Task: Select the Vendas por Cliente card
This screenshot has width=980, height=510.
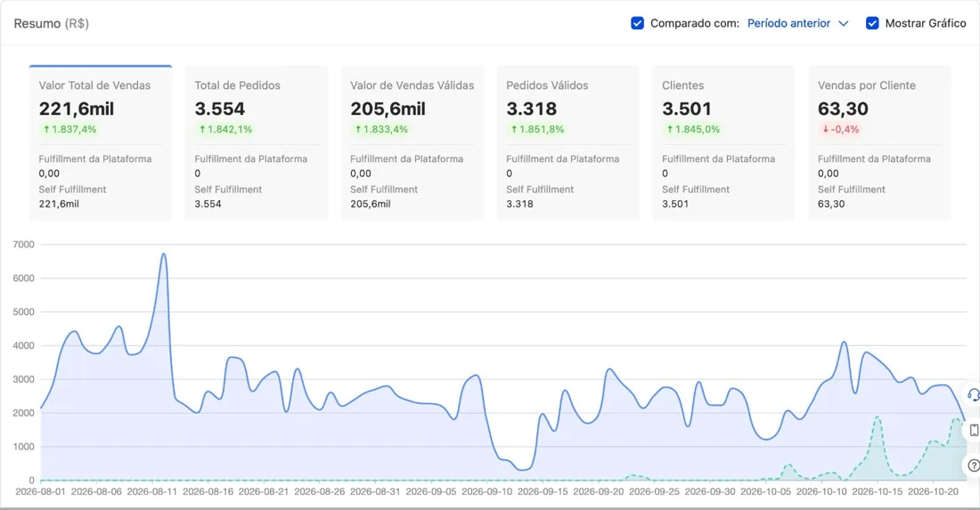Action: click(x=879, y=143)
